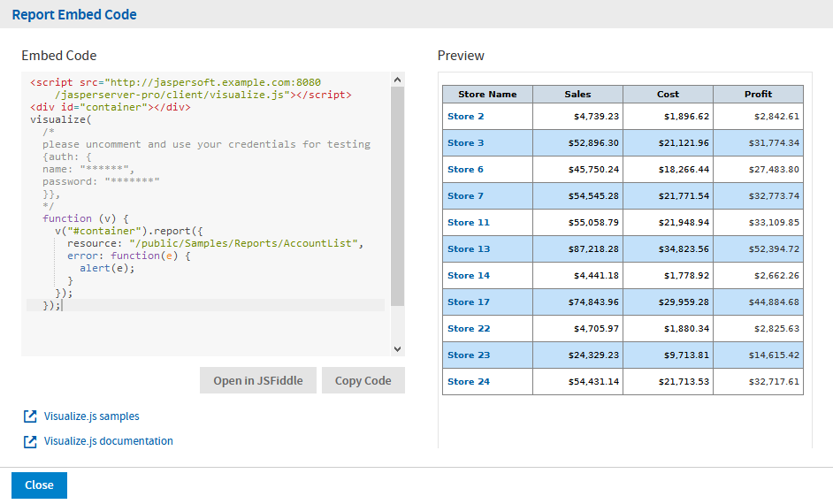Click the alert(e); code line
The height and width of the screenshot is (504, 833).
click(x=107, y=268)
